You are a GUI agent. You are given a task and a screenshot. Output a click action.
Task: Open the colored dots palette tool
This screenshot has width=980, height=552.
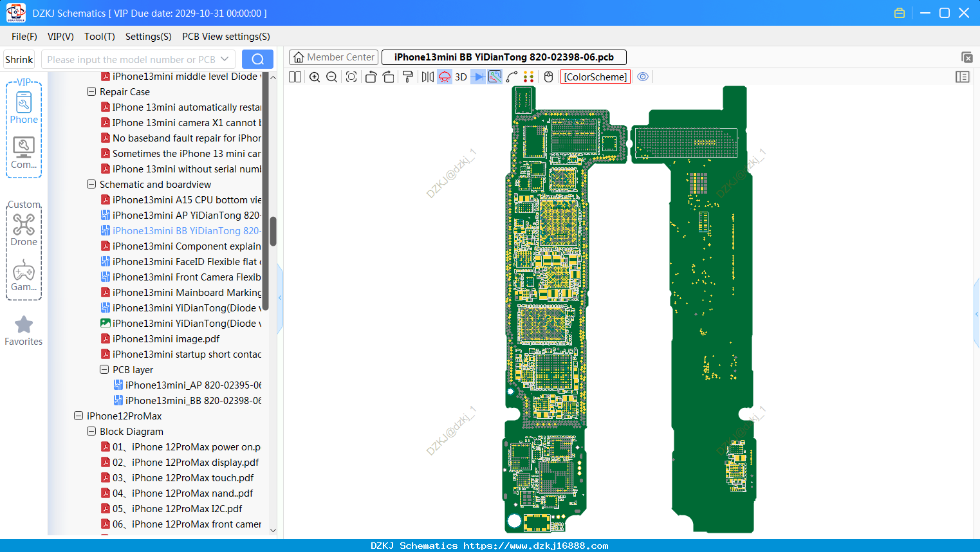pyautogui.click(x=528, y=77)
